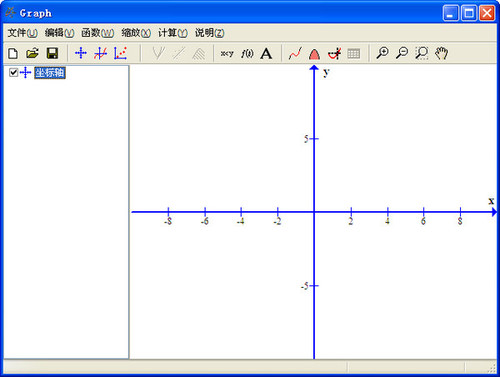Screen dimensions: 500x377
Task: Open the 计算(Y) menu
Action: [173, 33]
